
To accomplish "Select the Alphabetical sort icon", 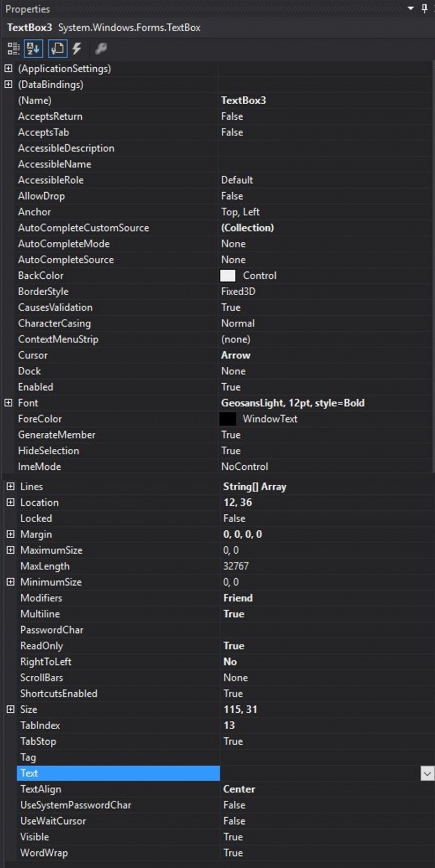I will [x=34, y=49].
